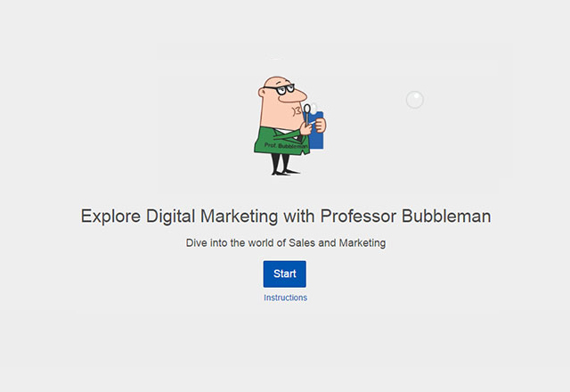Pop the floating bubble right of the professor
The height and width of the screenshot is (392, 570).
point(415,100)
